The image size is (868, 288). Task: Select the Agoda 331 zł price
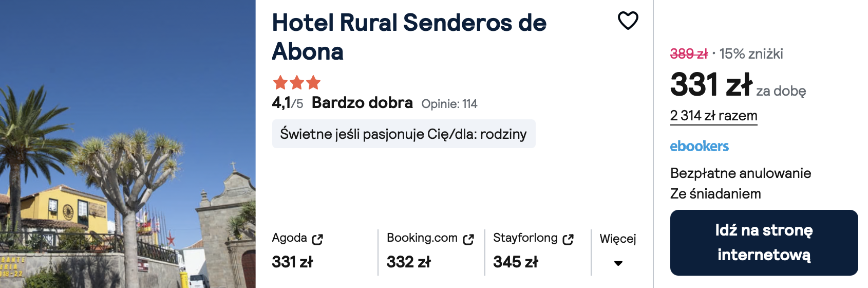pyautogui.click(x=292, y=262)
